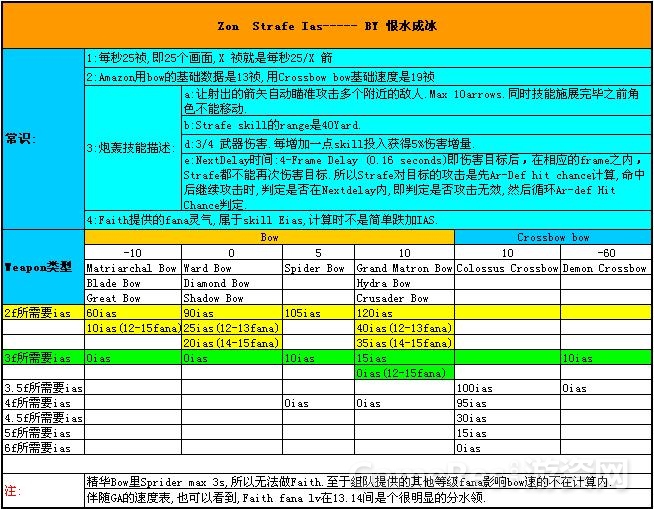Image resolution: width=654 pixels, height=509 pixels.
Task: Click the red '注:' label
Action: 43,490
